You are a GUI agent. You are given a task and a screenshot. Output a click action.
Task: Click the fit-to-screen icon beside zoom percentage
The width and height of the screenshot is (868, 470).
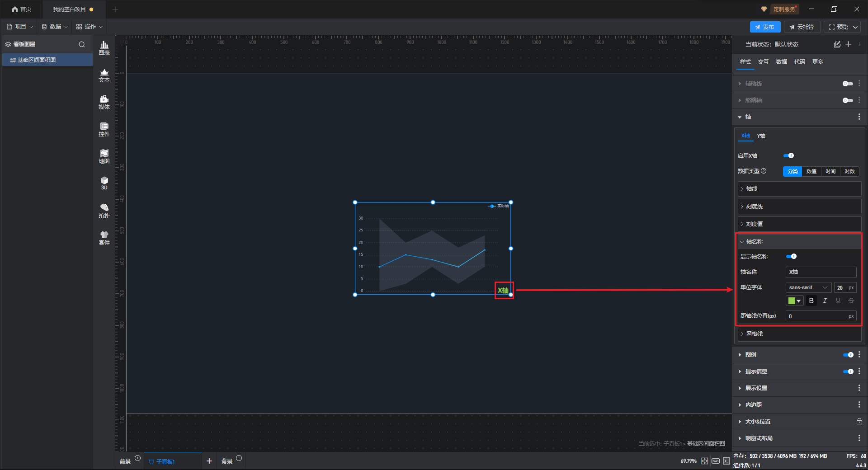click(705, 461)
